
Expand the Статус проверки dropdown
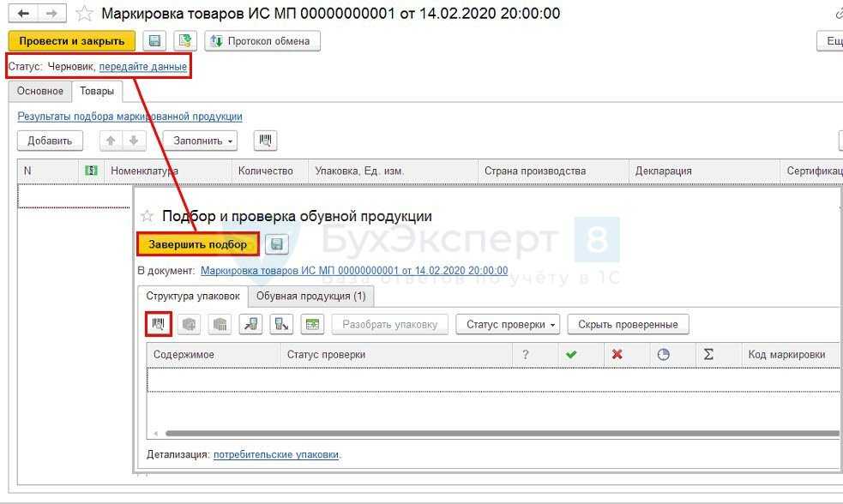pyautogui.click(x=508, y=325)
